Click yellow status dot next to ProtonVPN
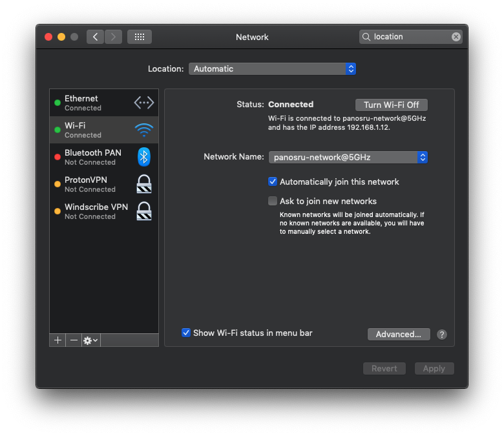 click(x=58, y=184)
